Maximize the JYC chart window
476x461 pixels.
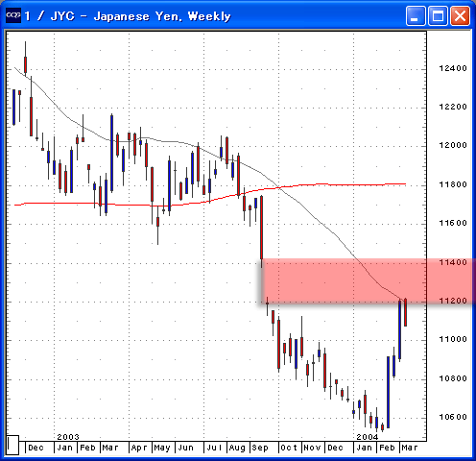coord(438,15)
